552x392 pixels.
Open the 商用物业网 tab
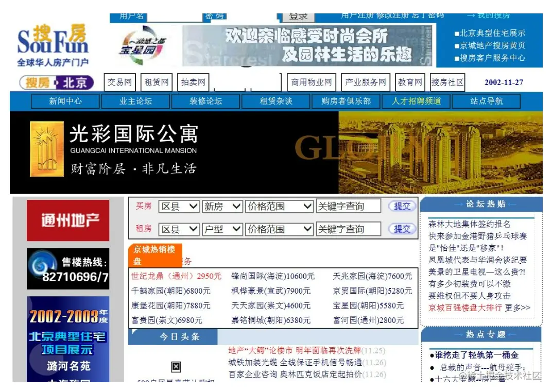coord(311,82)
